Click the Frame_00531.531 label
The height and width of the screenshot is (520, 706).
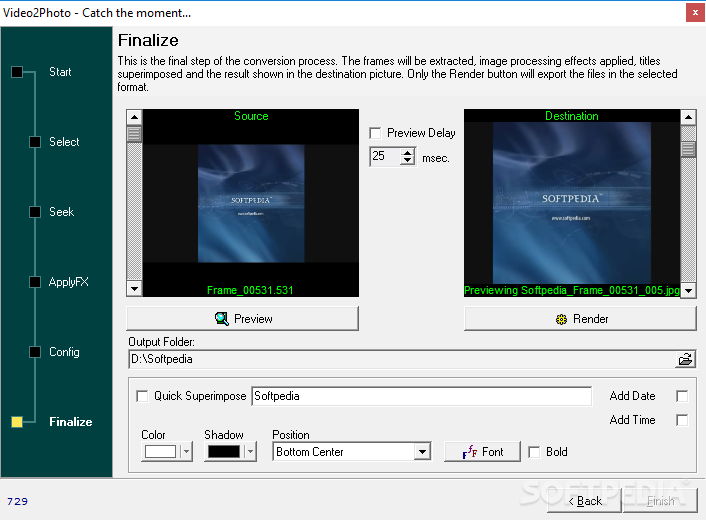click(x=250, y=290)
